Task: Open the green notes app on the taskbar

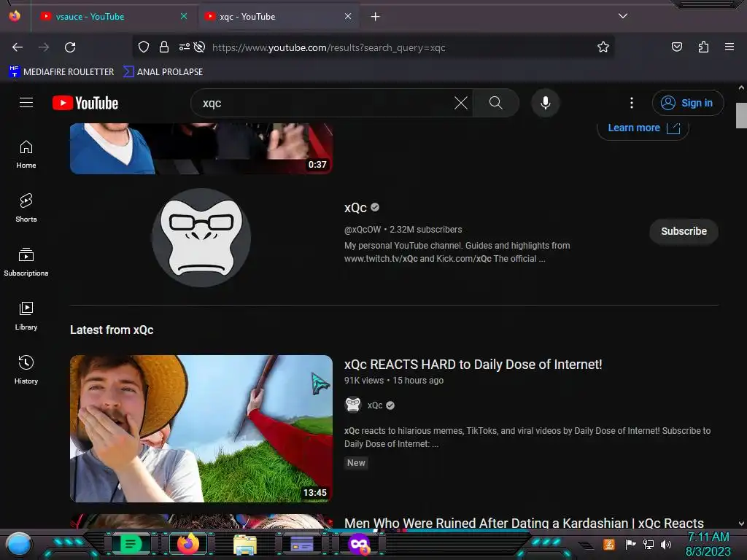Action: coord(130,544)
